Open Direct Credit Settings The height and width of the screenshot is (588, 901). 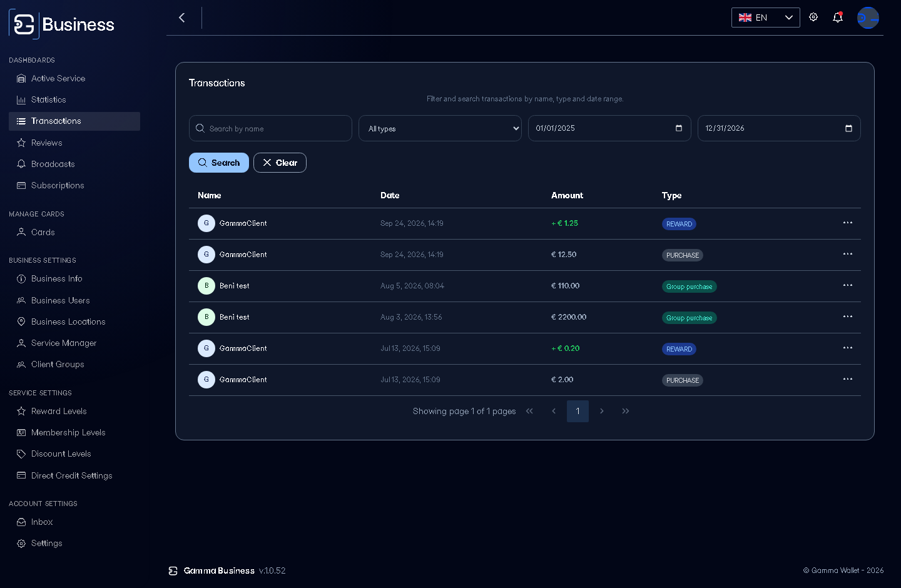(74, 475)
